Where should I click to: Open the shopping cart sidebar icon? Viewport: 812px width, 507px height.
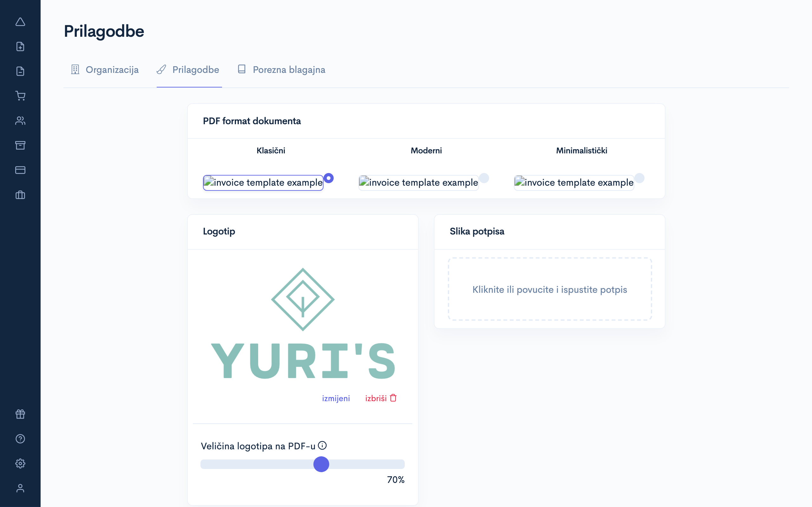pyautogui.click(x=20, y=96)
